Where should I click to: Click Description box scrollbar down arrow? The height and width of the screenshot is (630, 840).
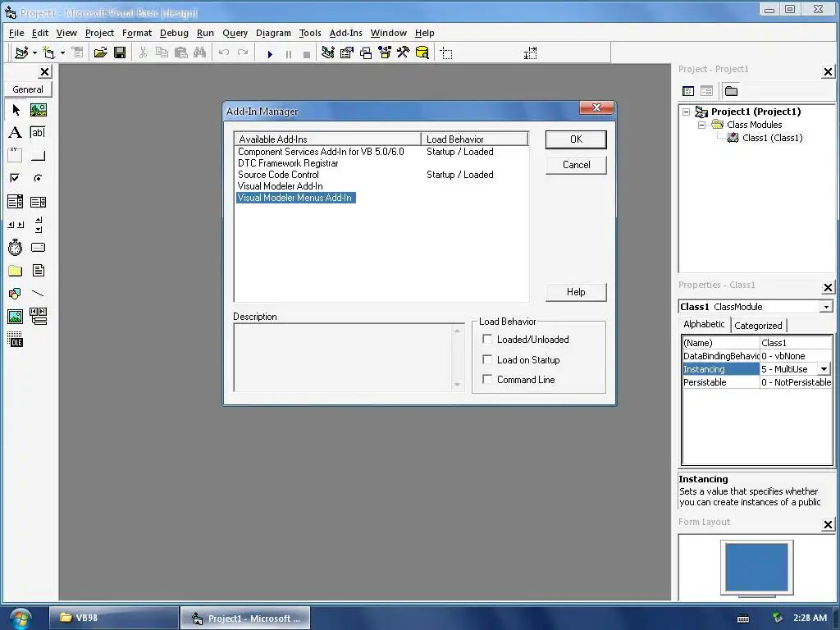[x=457, y=385]
